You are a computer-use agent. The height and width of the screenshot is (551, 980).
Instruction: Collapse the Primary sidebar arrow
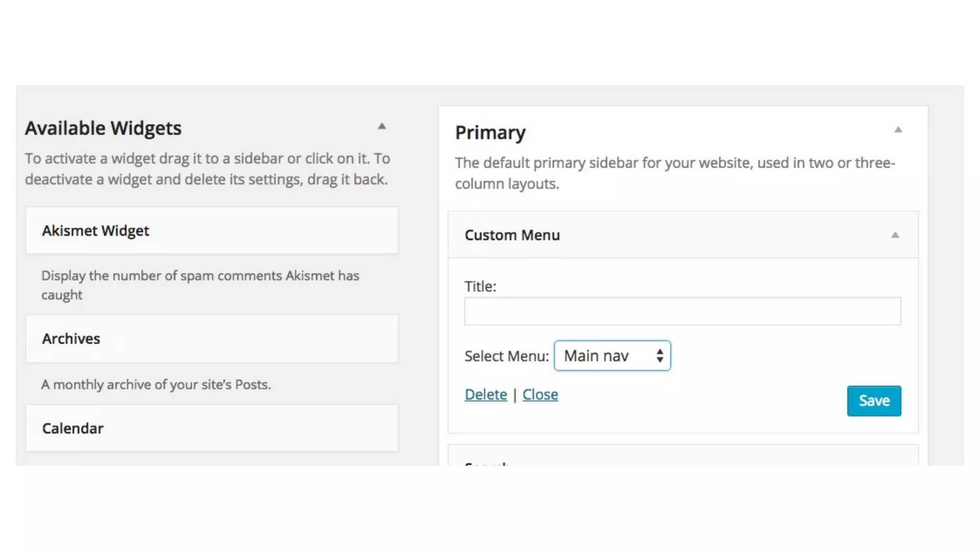point(898,130)
